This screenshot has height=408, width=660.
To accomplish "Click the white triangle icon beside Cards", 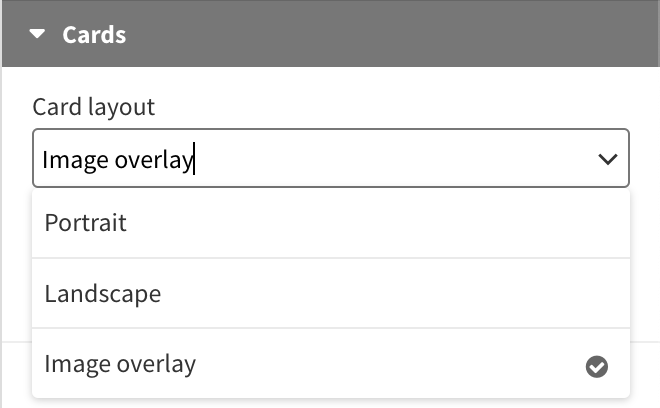I will tap(37, 34).
